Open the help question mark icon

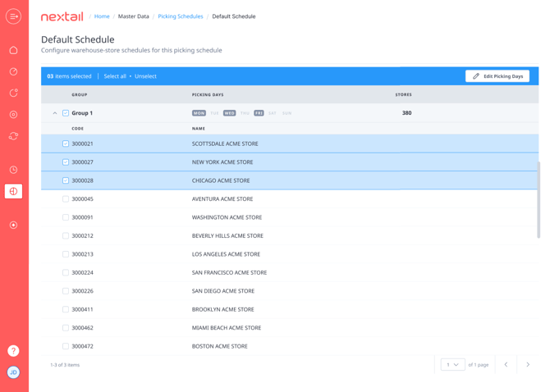click(13, 351)
